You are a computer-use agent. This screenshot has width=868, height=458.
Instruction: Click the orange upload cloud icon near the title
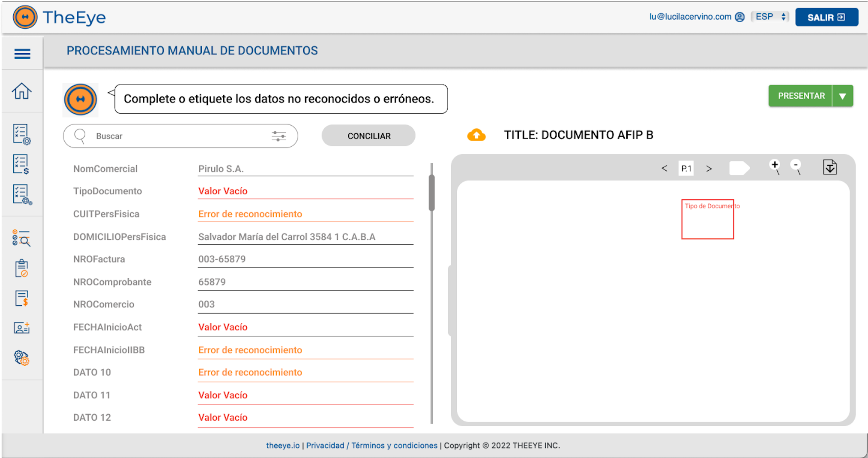pos(476,135)
